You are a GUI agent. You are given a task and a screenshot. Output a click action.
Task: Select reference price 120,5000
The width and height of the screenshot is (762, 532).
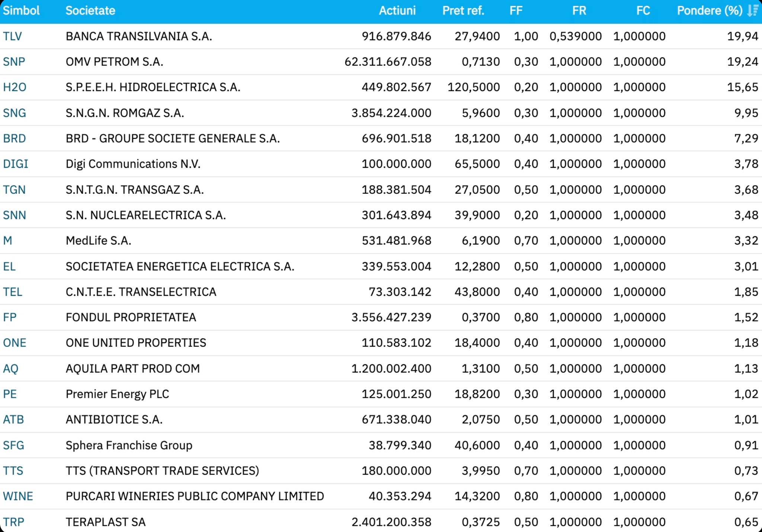[x=474, y=87]
